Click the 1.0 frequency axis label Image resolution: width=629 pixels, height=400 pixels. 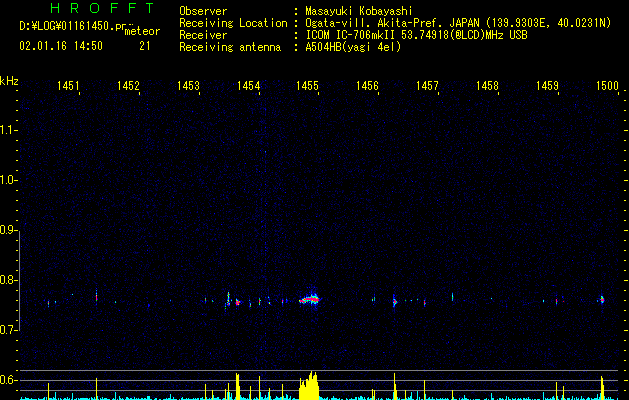pyautogui.click(x=9, y=180)
